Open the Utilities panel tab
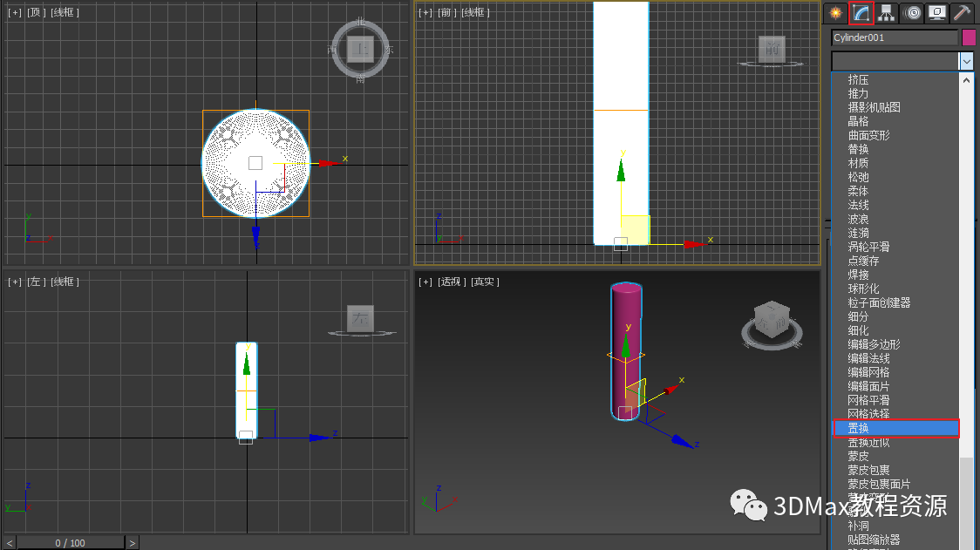The width and height of the screenshot is (980, 550). click(x=962, y=12)
